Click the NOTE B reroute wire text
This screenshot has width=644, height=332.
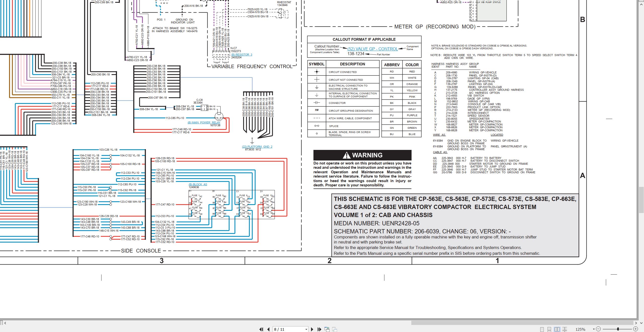(x=504, y=56)
